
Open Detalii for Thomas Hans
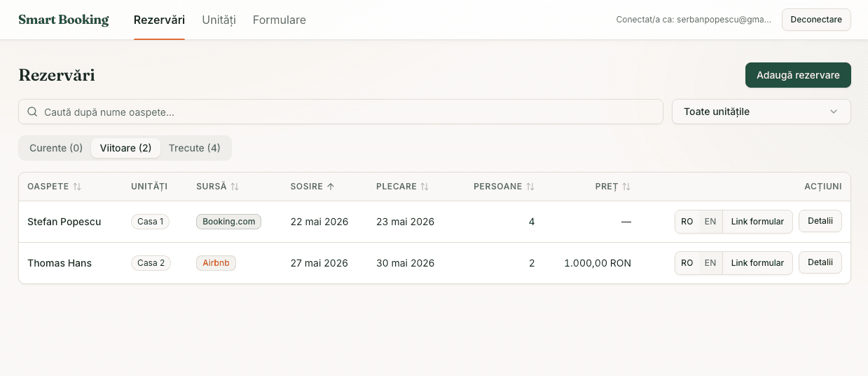pyautogui.click(x=820, y=262)
